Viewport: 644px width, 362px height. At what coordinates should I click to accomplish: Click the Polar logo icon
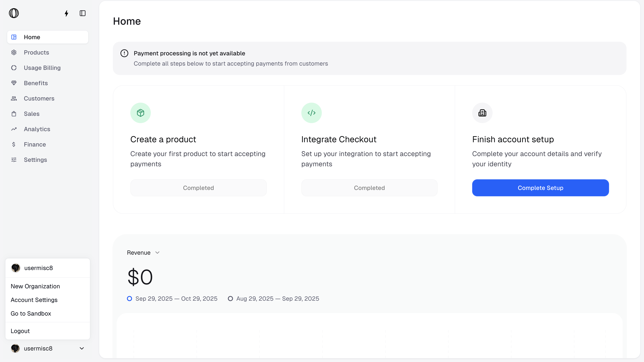[x=14, y=13]
